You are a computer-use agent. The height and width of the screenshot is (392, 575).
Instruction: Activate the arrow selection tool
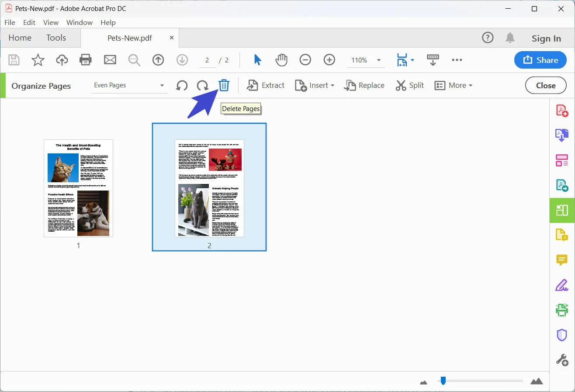(x=257, y=60)
